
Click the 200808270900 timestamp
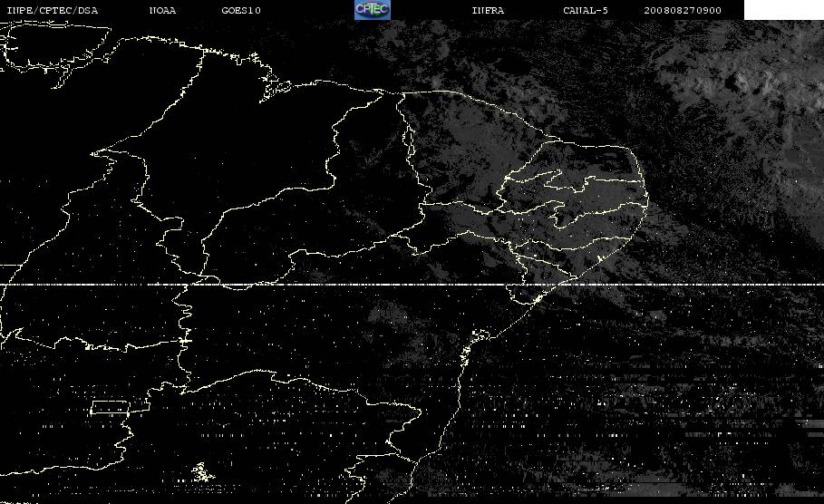point(683,11)
